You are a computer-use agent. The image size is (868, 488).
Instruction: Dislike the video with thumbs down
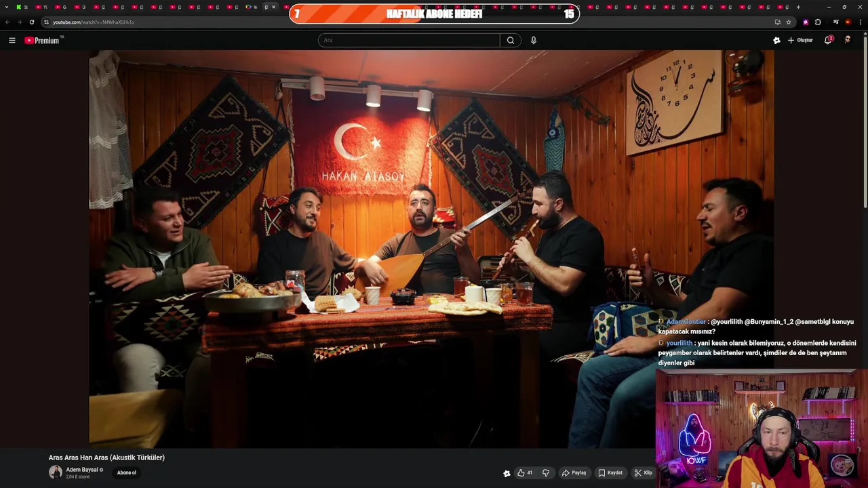(546, 473)
